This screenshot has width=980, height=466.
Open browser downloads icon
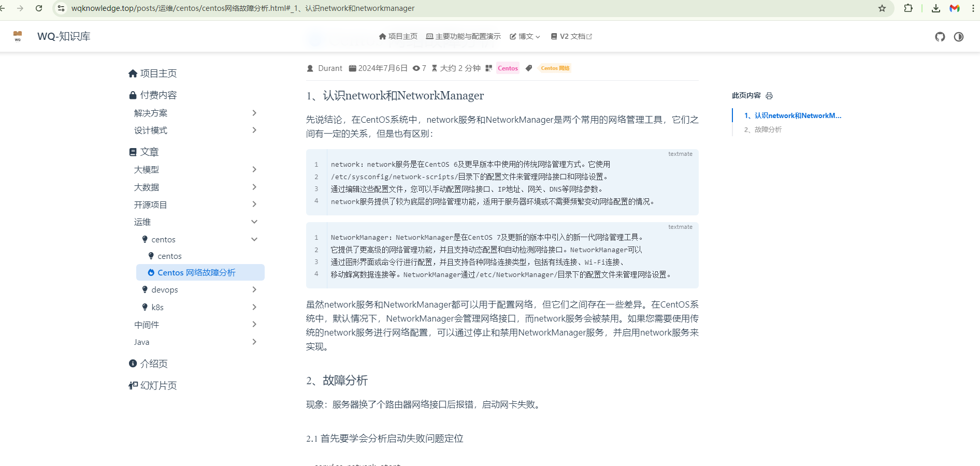(935, 8)
